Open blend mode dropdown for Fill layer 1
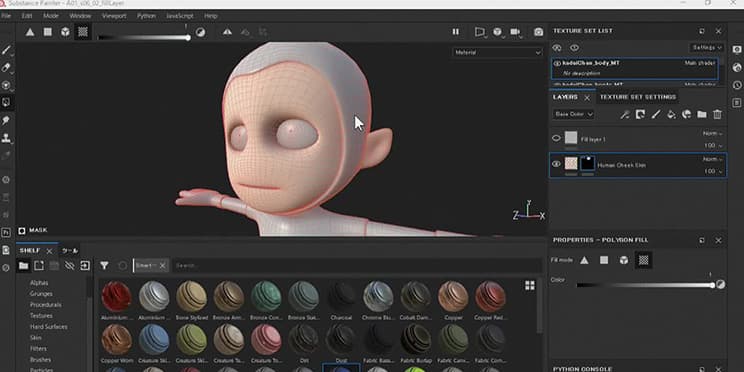 [x=713, y=134]
